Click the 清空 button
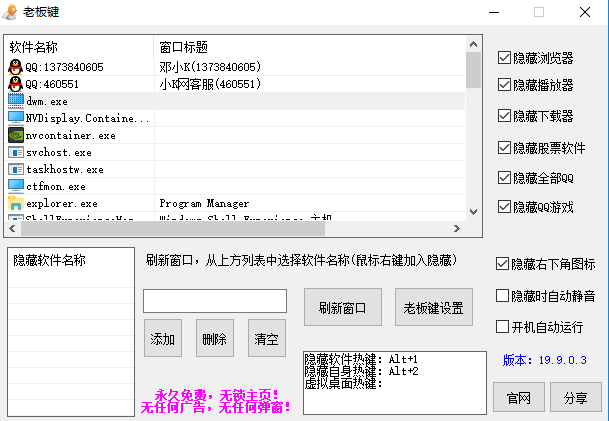Viewport: 609px width, 421px height. (x=267, y=338)
